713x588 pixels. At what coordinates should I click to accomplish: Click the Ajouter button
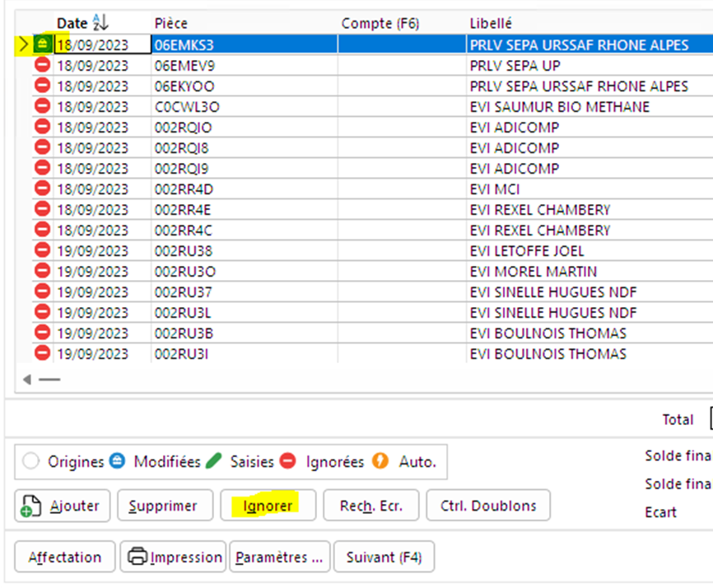tap(63, 506)
